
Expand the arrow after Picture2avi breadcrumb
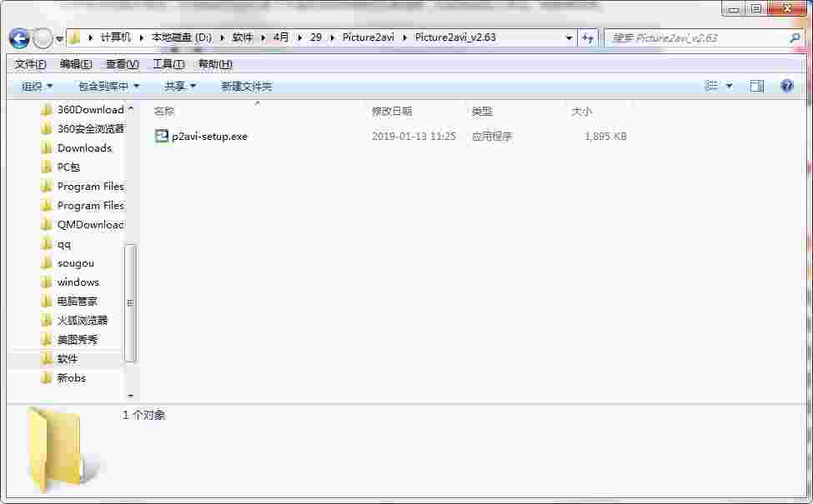click(x=404, y=37)
